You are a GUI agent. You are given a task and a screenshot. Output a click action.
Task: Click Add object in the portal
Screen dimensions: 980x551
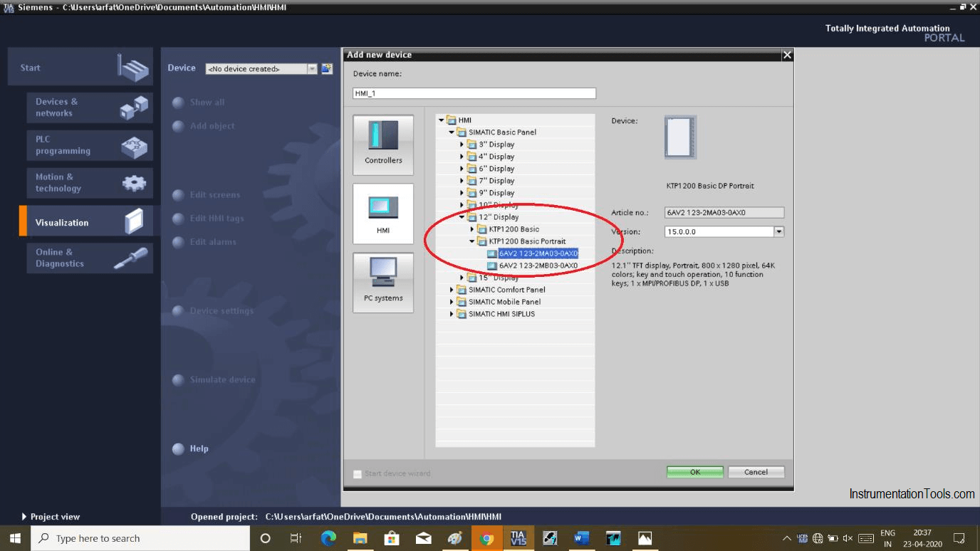coord(212,126)
